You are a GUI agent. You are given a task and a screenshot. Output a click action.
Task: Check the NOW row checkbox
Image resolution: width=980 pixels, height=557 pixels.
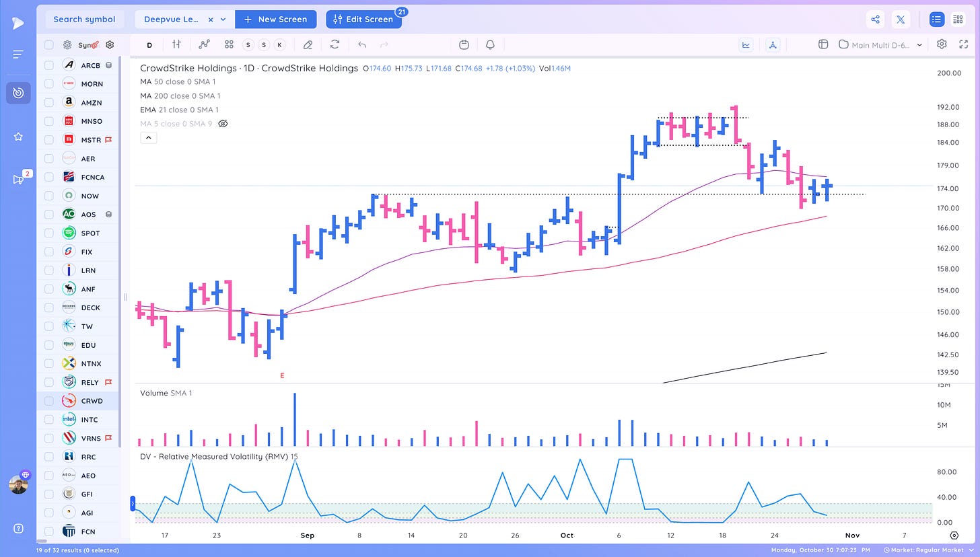pyautogui.click(x=48, y=196)
